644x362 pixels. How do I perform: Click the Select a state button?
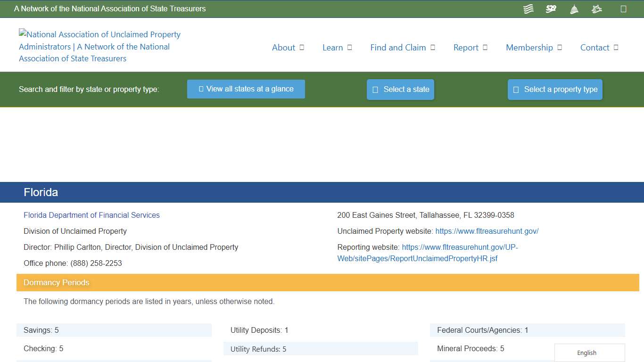[x=400, y=89]
